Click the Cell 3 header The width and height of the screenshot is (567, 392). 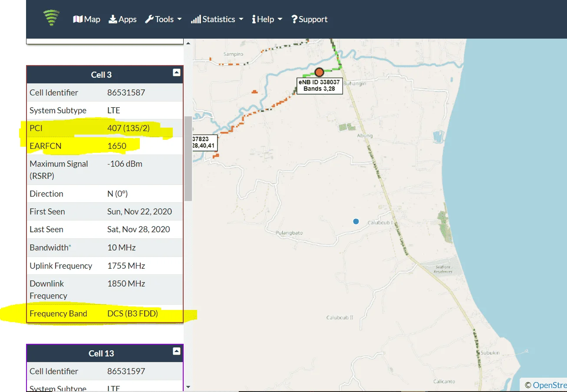point(101,75)
